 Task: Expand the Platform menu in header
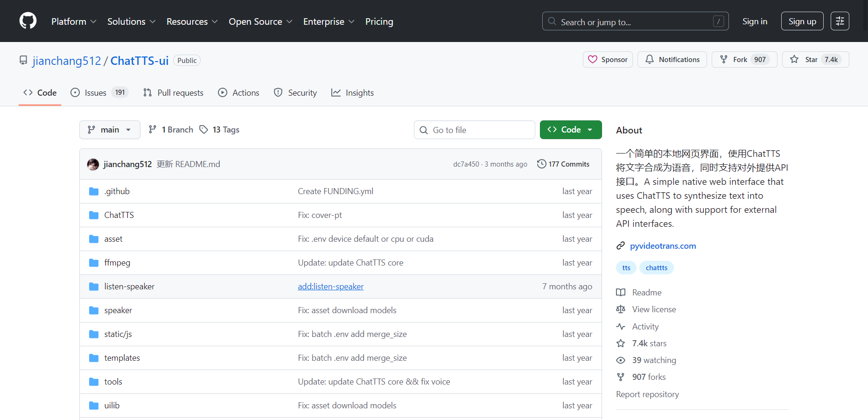[74, 21]
